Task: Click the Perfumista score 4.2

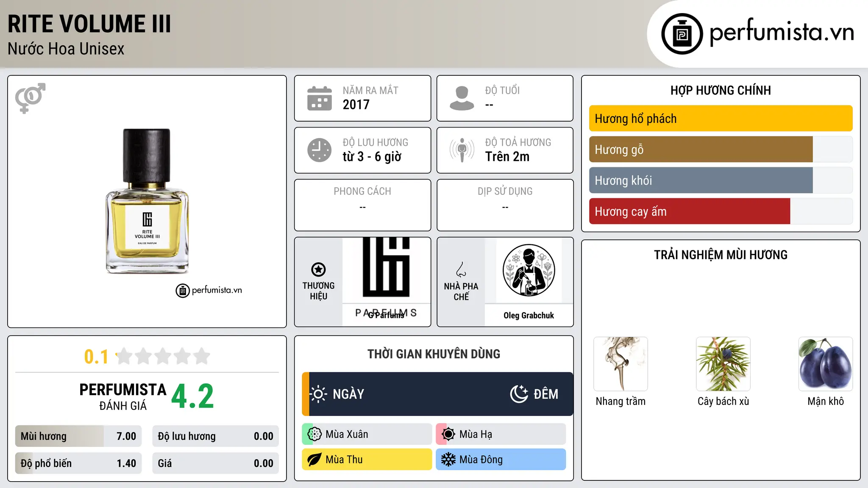Action: 193,396
